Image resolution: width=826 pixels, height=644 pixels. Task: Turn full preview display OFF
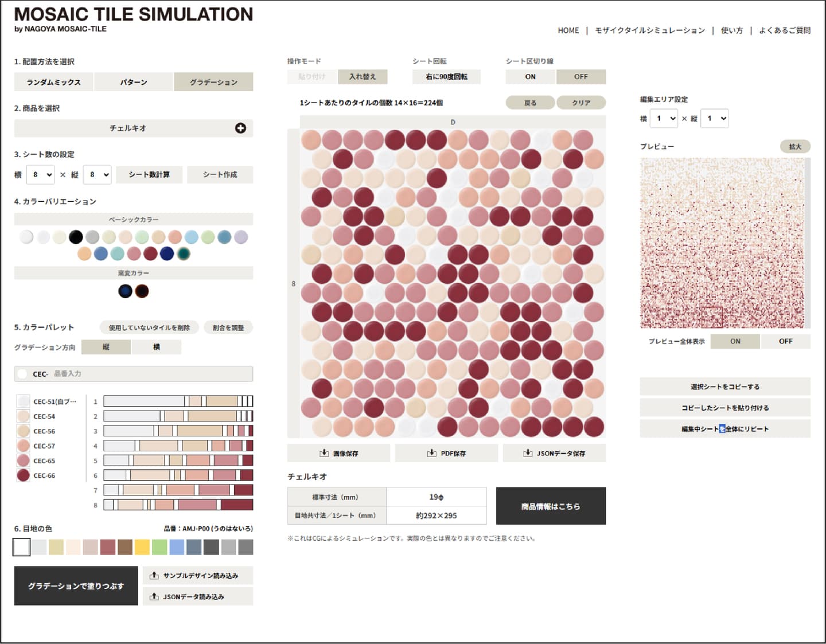(x=785, y=341)
